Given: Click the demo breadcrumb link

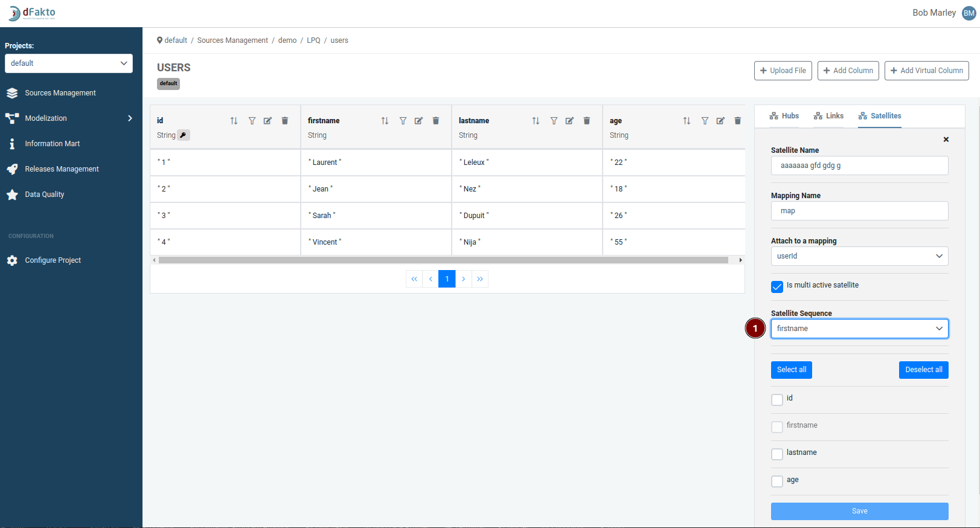Looking at the screenshot, I should 287,40.
